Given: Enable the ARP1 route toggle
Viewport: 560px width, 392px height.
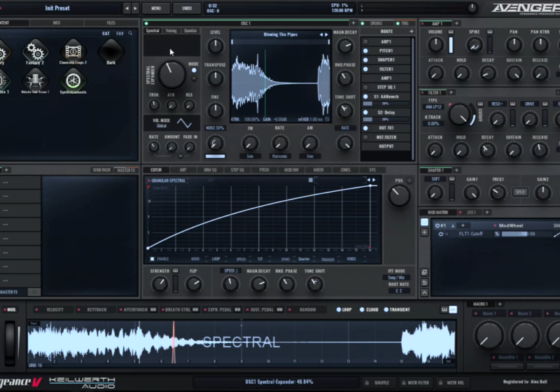Looking at the screenshot, I should coord(366,41).
